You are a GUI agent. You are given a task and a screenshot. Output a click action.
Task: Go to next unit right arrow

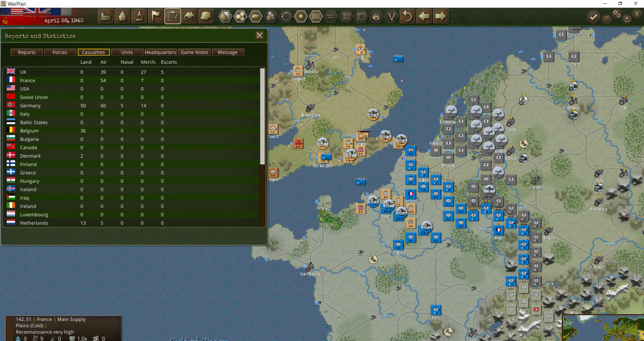coord(441,16)
